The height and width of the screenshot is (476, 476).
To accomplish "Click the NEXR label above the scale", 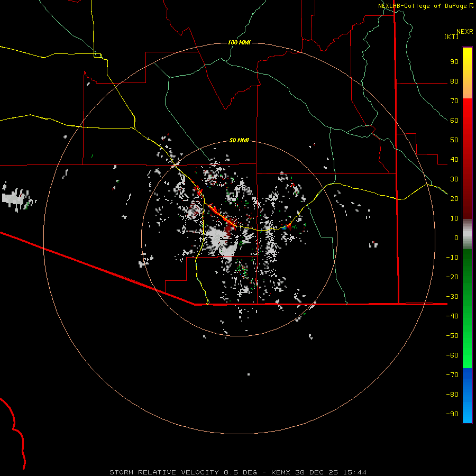I will coord(464,32).
